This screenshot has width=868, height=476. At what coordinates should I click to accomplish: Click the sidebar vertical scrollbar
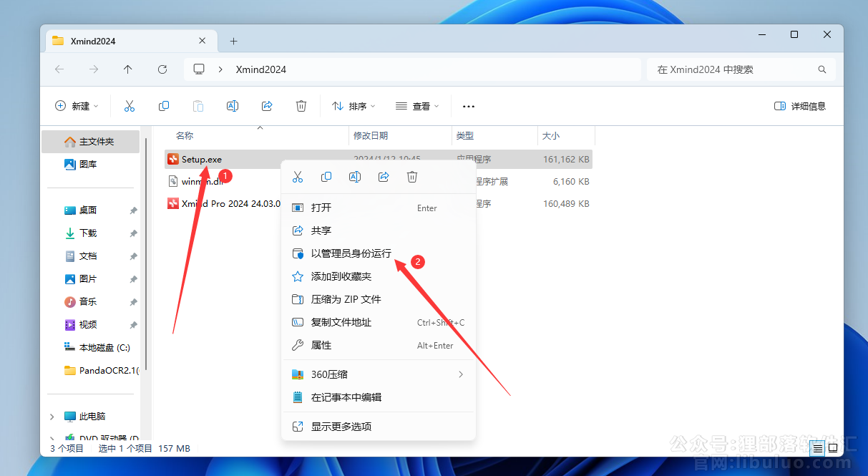(145, 254)
